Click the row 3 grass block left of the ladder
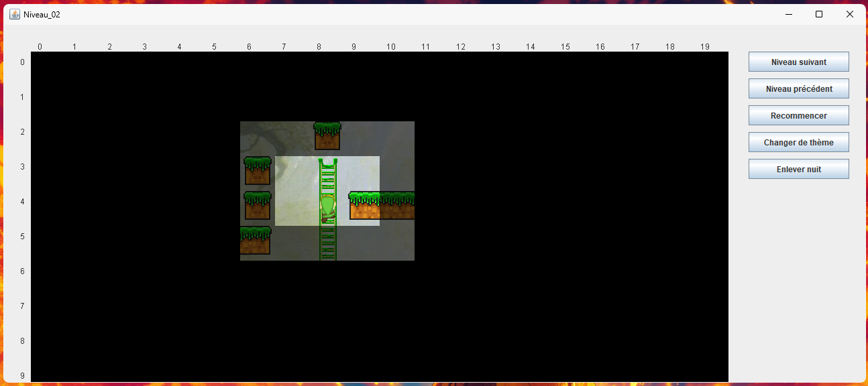This screenshot has width=868, height=386. [x=258, y=171]
